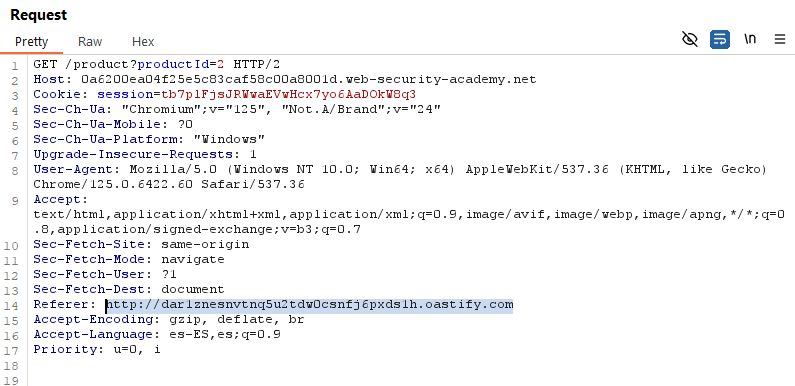This screenshot has width=795, height=386.
Task: Click the Request panel title
Action: [x=39, y=15]
